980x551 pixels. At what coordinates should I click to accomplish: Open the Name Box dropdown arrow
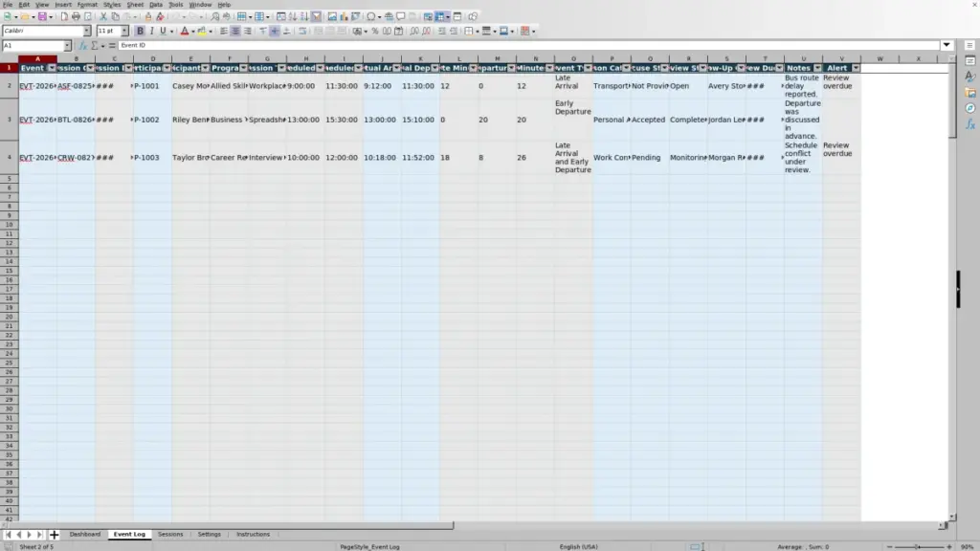pyautogui.click(x=67, y=46)
